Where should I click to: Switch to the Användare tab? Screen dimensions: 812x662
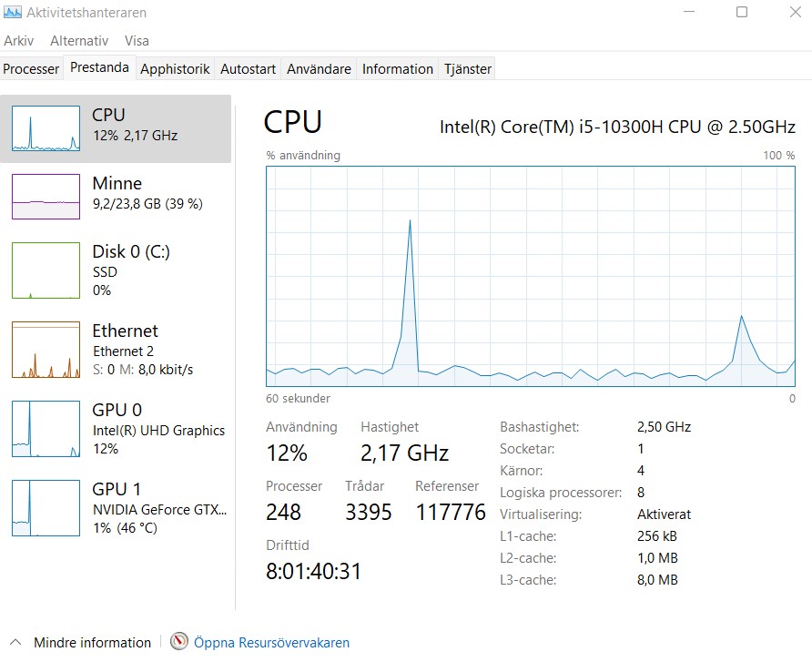point(319,69)
